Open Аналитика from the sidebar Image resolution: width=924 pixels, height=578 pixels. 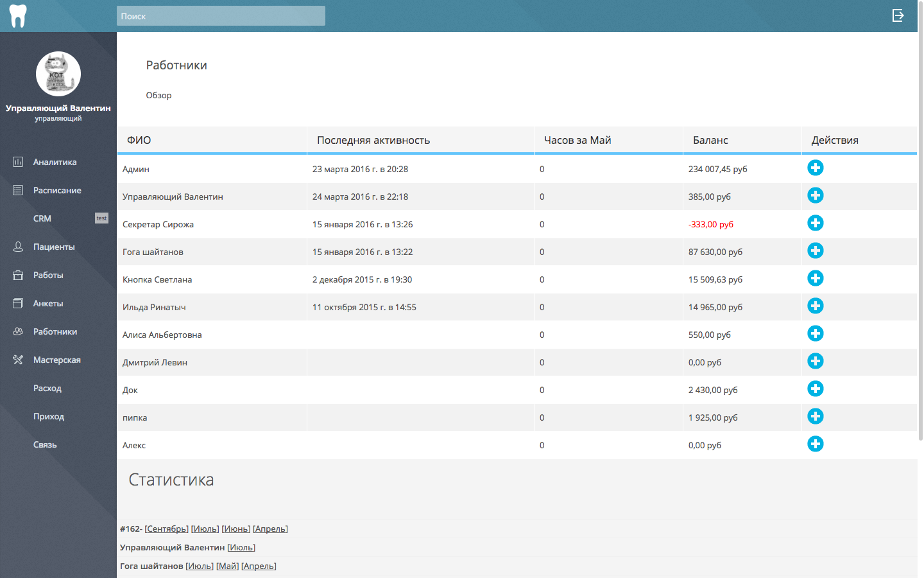[x=55, y=162]
